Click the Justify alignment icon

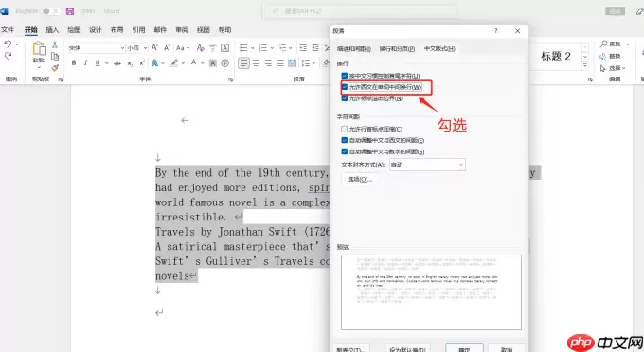click(280, 63)
